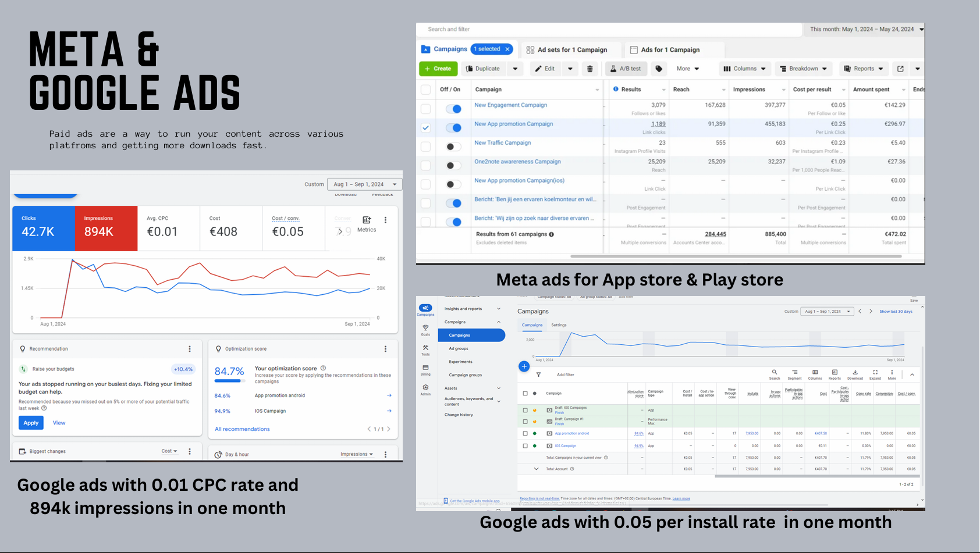Collapse the Campaigns section in Google Ads menu

pos(499,322)
